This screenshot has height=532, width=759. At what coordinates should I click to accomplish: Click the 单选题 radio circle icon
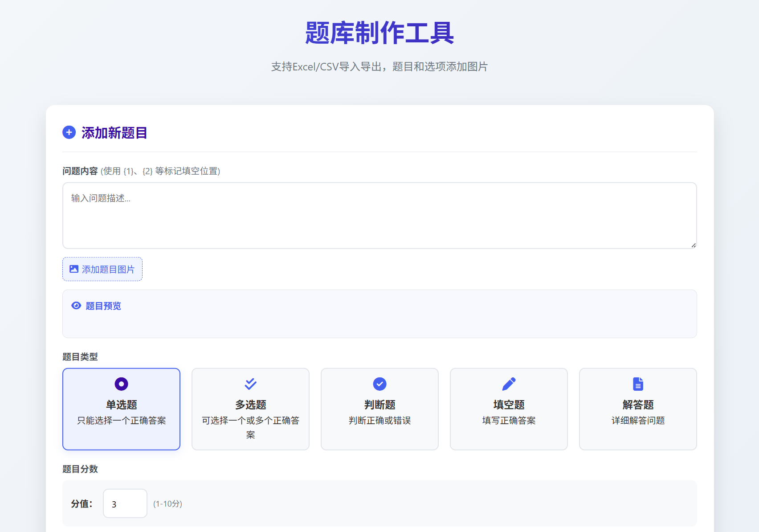[x=121, y=384]
